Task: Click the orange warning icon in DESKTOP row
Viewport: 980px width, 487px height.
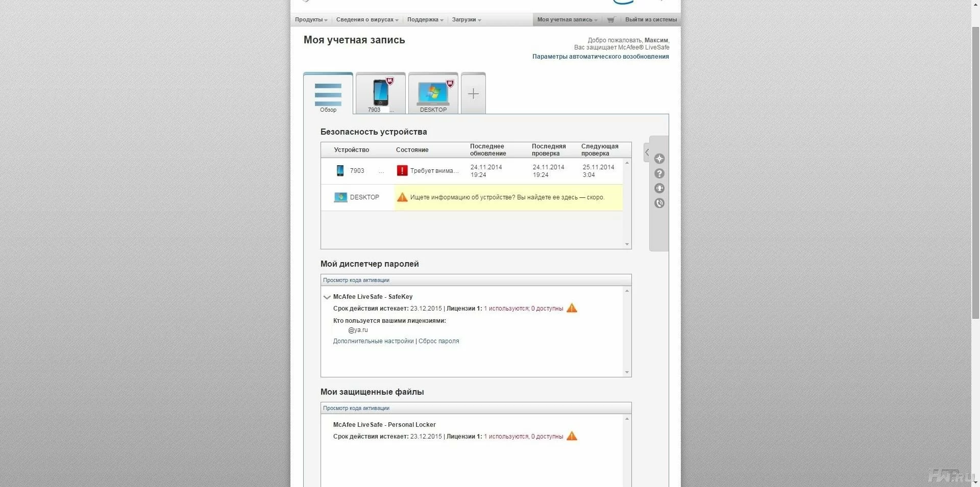Action: [x=402, y=197]
